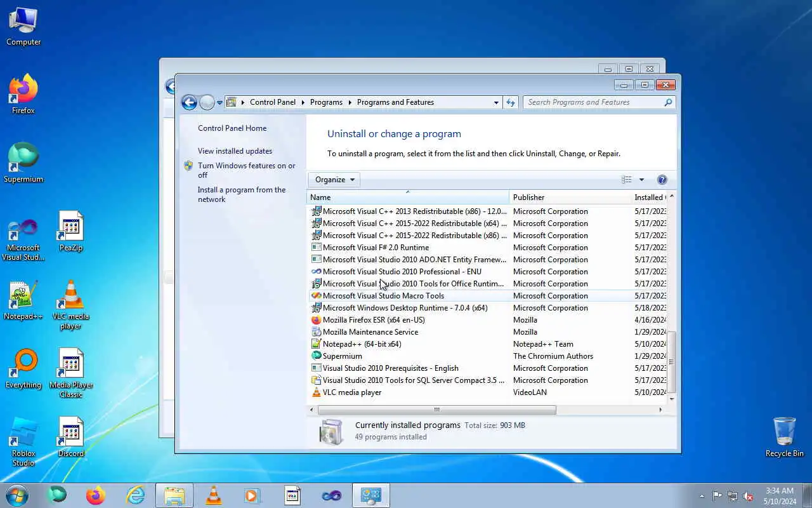Click the refresh button beside address bar
This screenshot has height=508, width=812.
click(x=511, y=102)
